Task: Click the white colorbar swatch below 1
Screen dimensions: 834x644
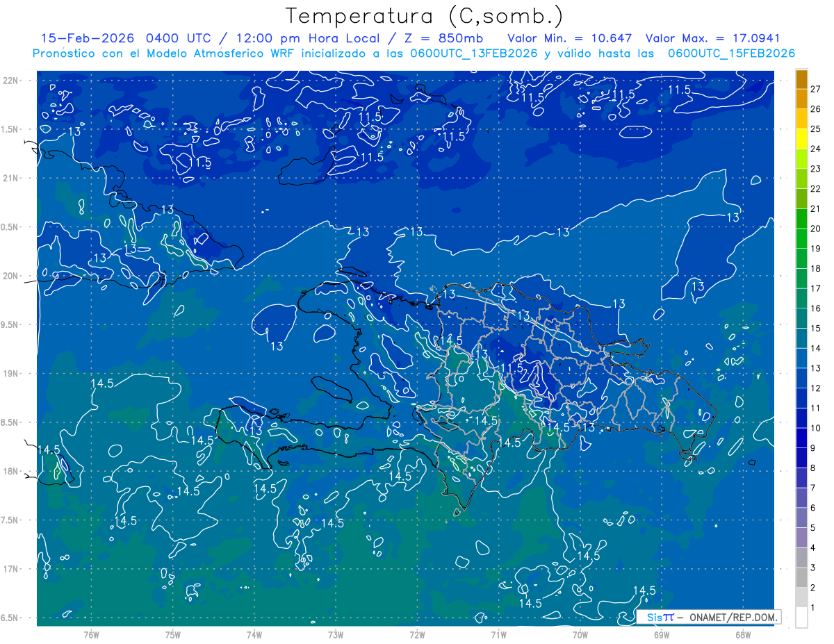Action: coord(801,618)
